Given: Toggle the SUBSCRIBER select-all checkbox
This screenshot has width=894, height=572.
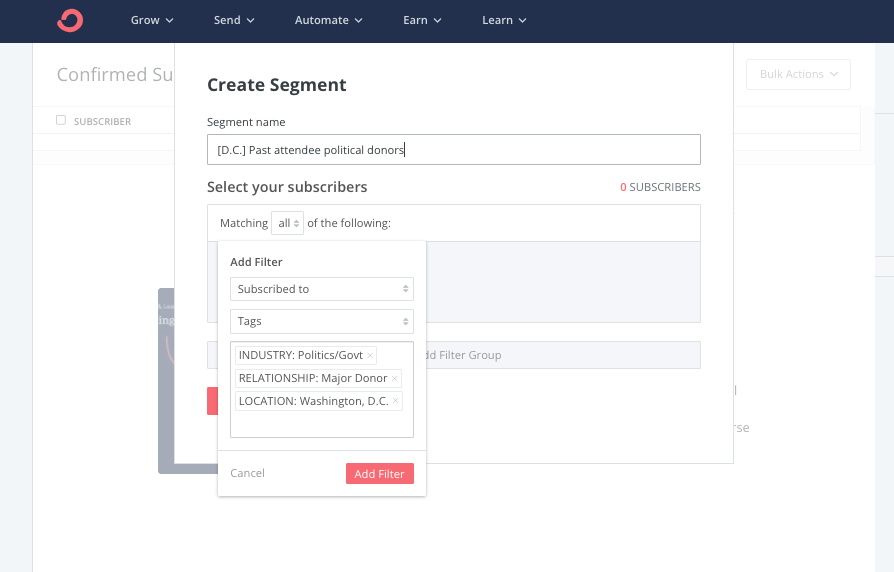Looking at the screenshot, I should click(61, 120).
